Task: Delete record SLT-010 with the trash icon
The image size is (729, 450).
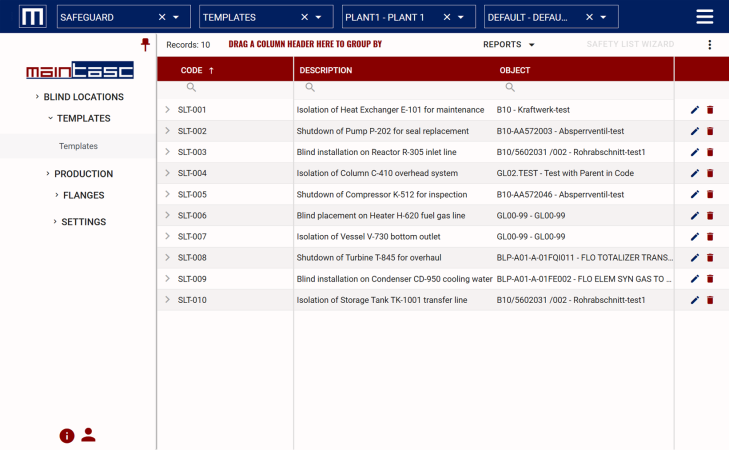Action: (x=710, y=300)
